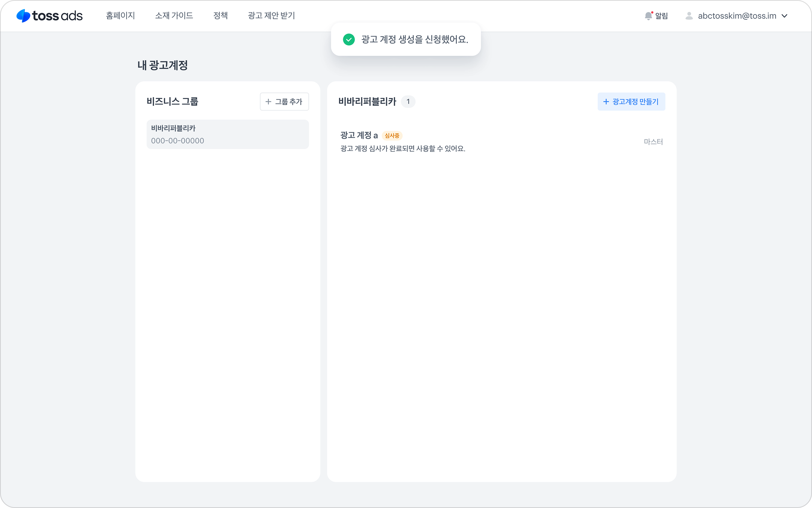Viewport: 812px width, 508px height.
Task: Open the 광고 계정 a entry
Action: 359,135
